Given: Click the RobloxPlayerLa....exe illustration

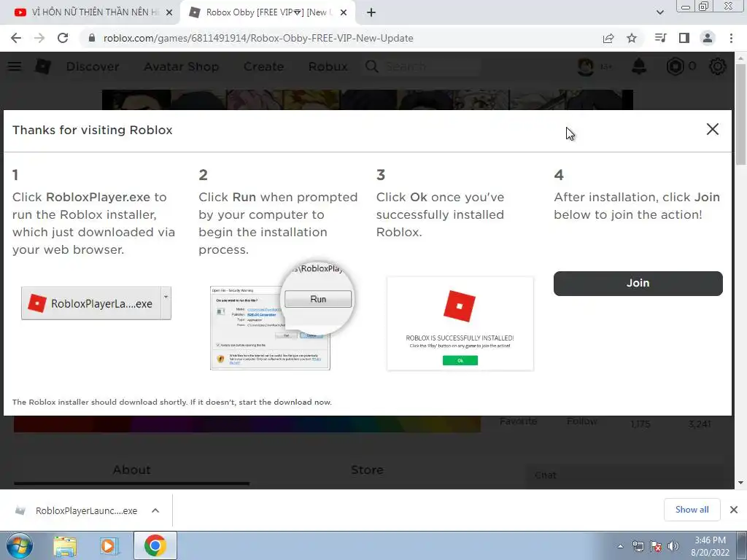Looking at the screenshot, I should (x=96, y=303).
